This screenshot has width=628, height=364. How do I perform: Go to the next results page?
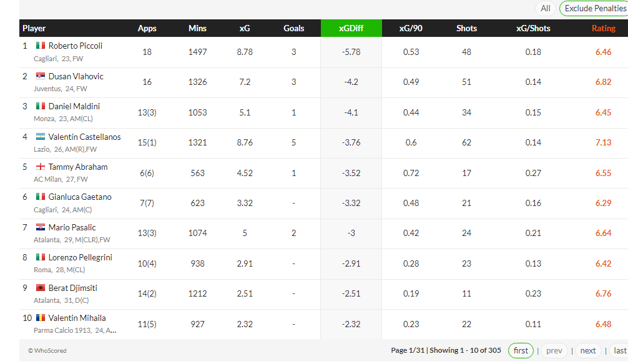(x=588, y=350)
